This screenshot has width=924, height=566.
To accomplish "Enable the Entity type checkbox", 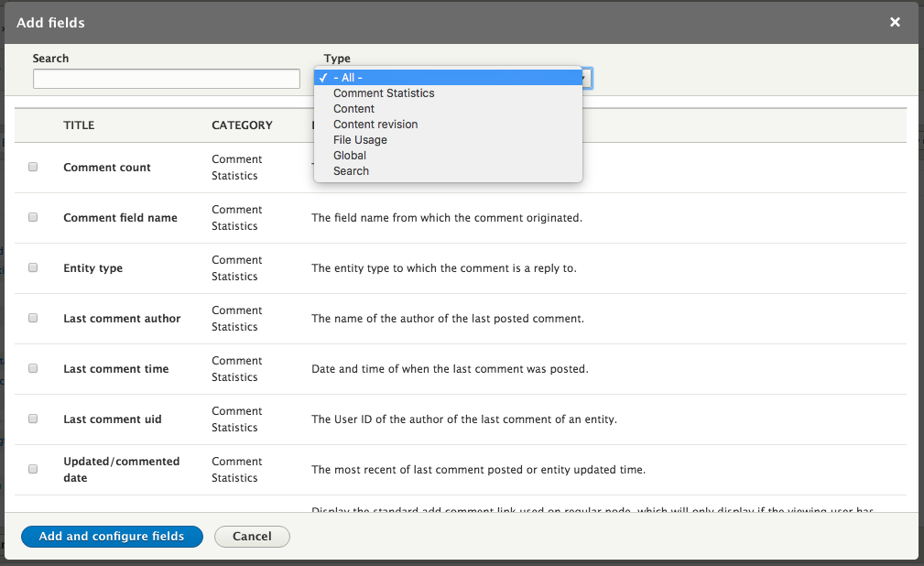I will [x=33, y=268].
